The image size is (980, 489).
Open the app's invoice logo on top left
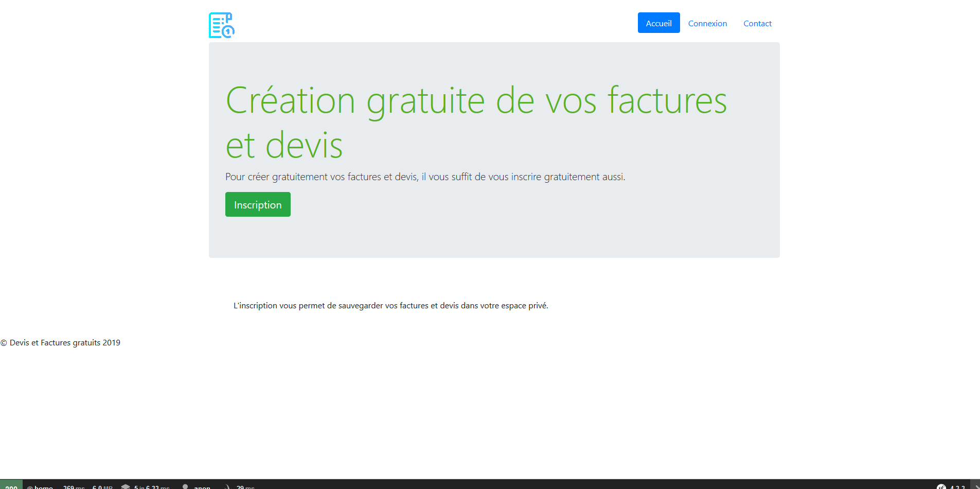click(221, 24)
